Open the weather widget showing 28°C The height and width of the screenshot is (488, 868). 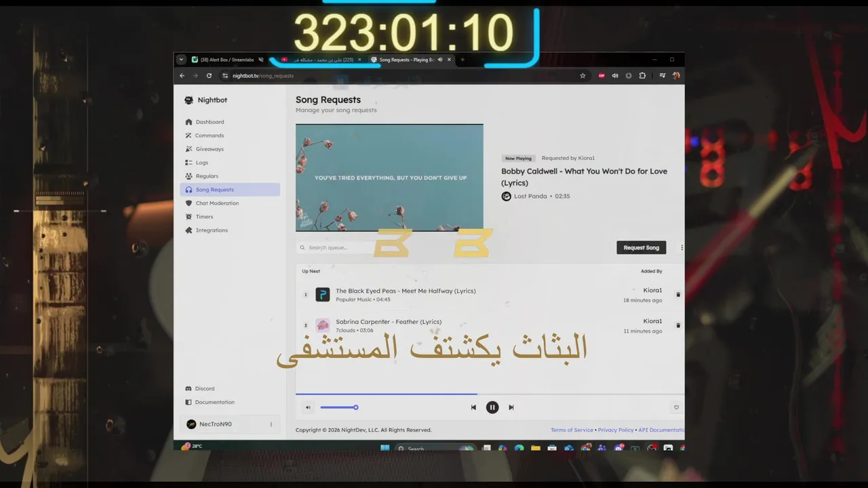click(x=192, y=447)
